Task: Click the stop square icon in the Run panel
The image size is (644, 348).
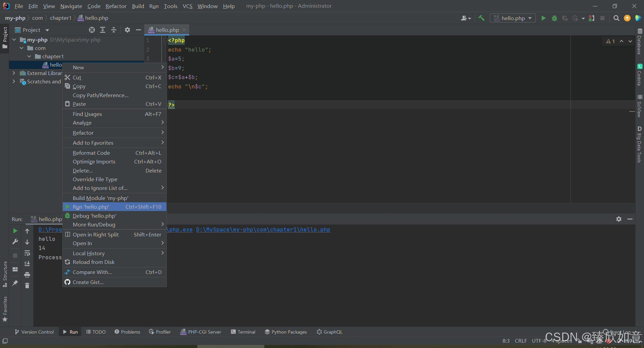Action: [15, 256]
